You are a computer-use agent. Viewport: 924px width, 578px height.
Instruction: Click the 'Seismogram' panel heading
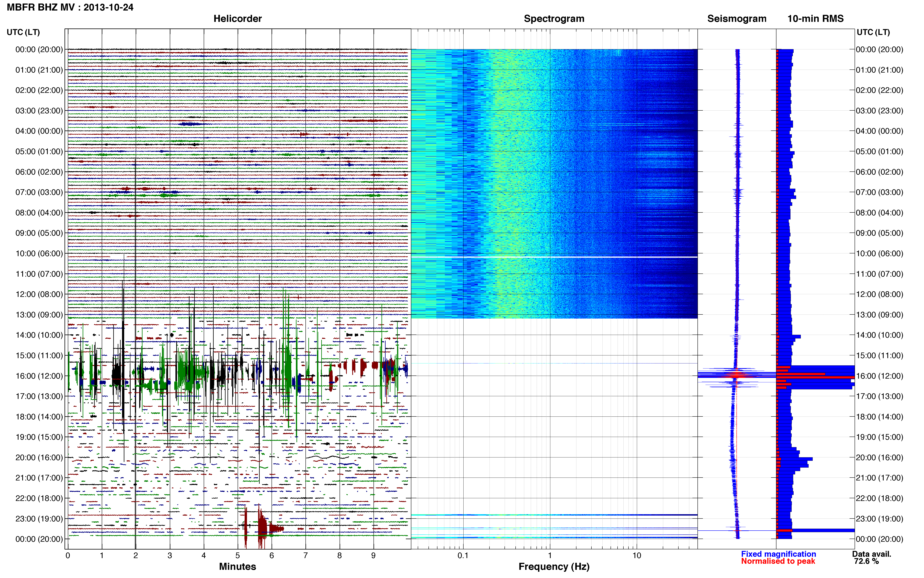737,19
